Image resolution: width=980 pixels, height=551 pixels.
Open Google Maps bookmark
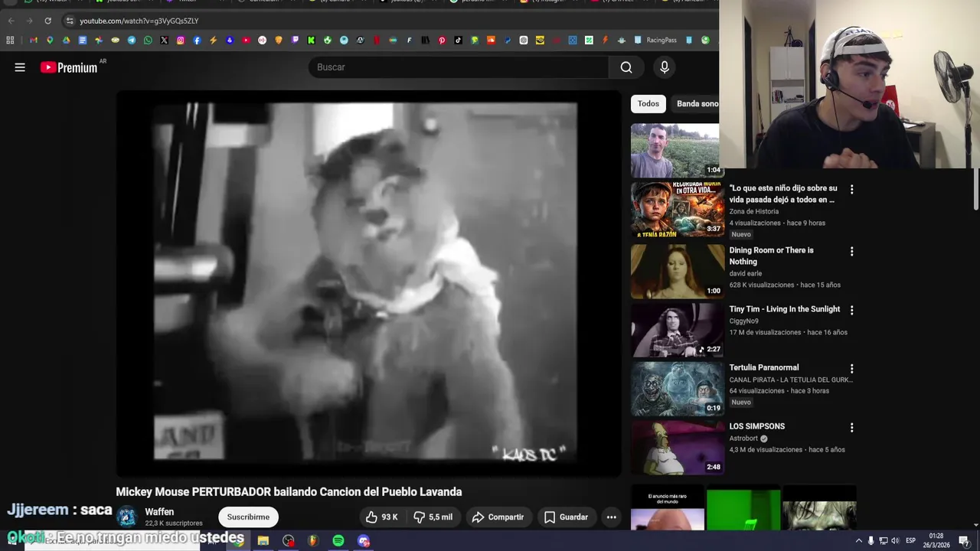coord(50,40)
